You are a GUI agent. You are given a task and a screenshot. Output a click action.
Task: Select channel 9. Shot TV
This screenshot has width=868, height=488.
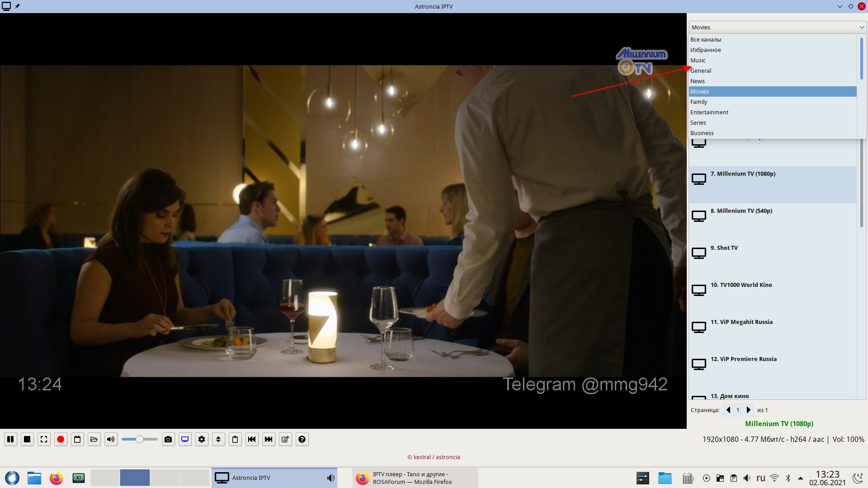pyautogui.click(x=724, y=248)
